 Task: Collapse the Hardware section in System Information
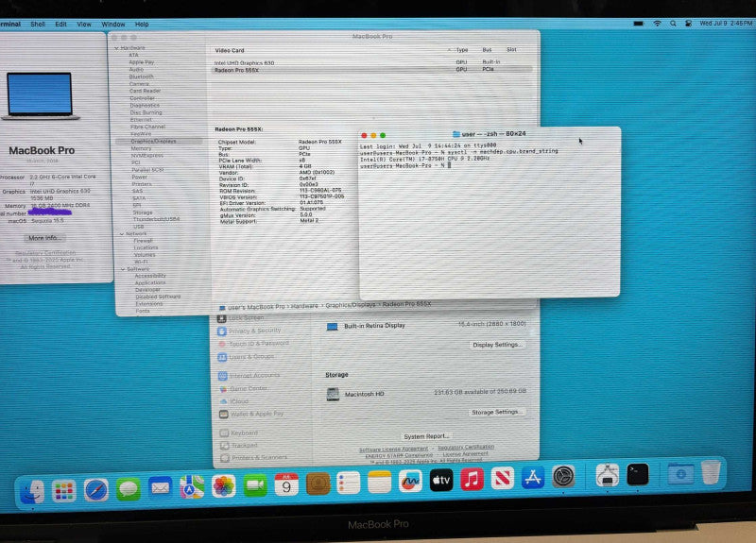coord(116,48)
